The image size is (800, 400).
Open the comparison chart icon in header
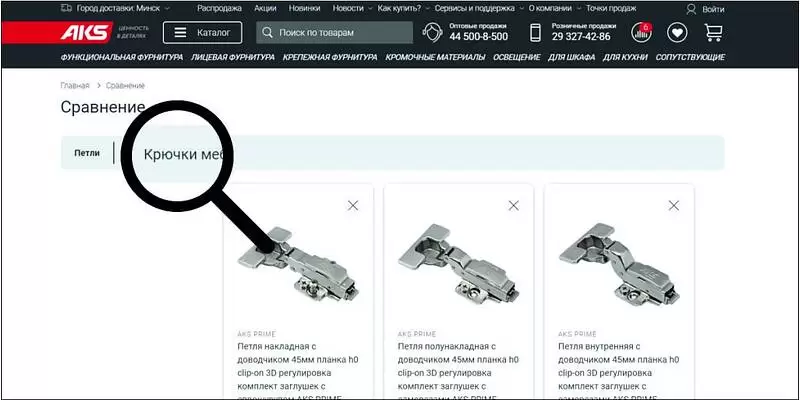[641, 33]
